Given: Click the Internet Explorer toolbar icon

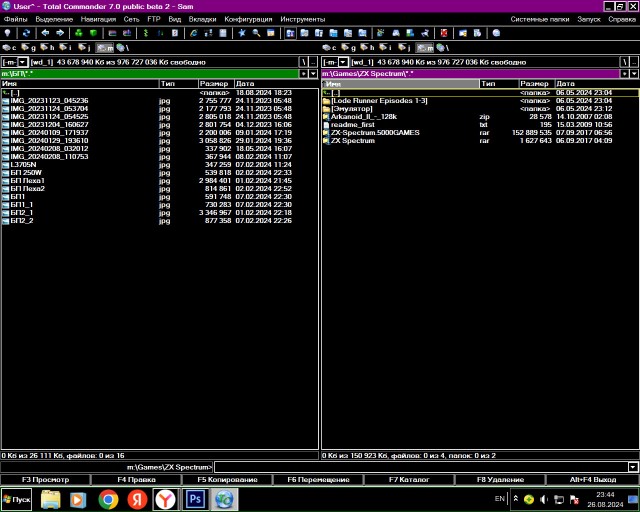Looking at the screenshot, I should (x=194, y=33).
